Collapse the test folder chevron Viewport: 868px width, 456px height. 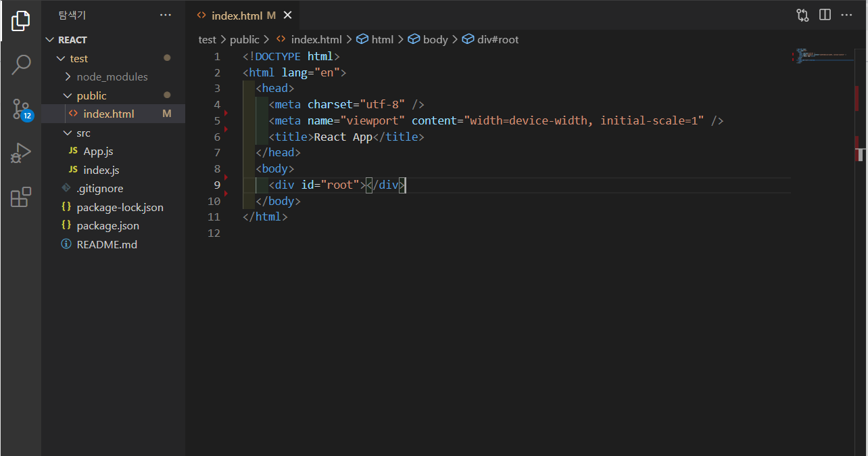click(x=61, y=59)
